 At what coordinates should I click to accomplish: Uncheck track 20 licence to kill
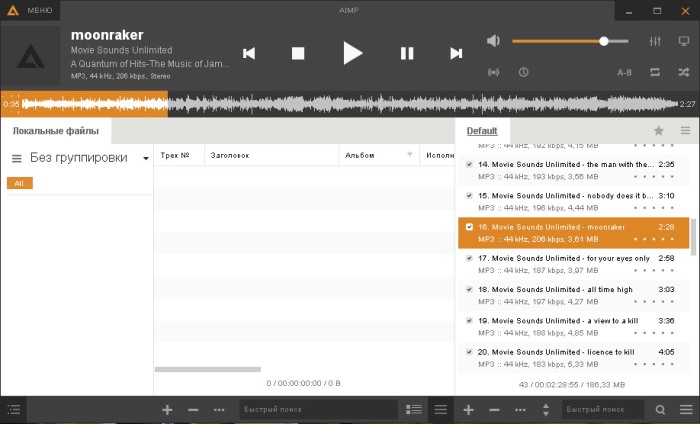tap(469, 352)
